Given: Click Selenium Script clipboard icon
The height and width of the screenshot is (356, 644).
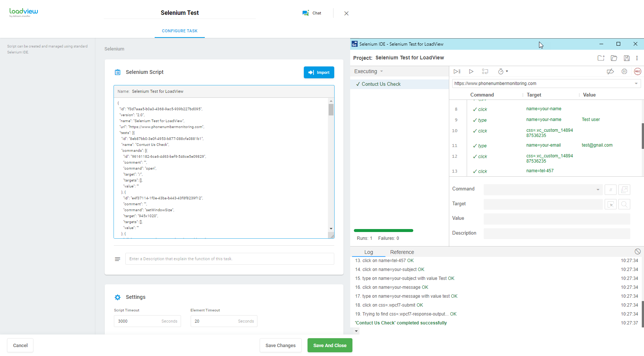Looking at the screenshot, I should 118,72.
